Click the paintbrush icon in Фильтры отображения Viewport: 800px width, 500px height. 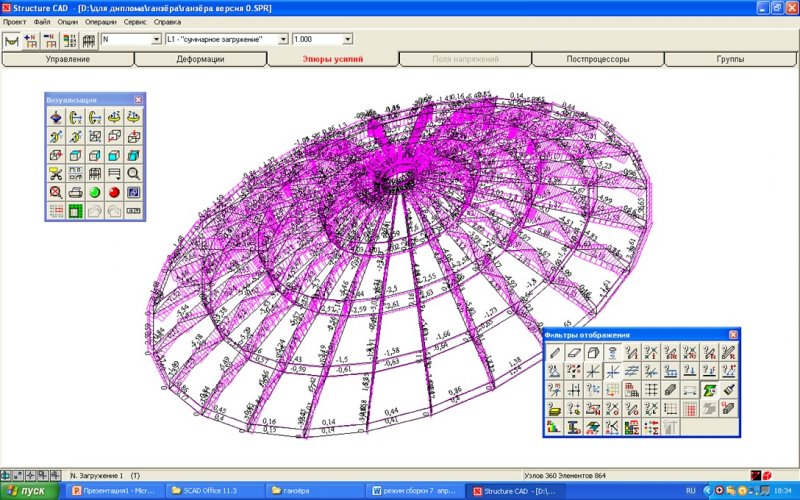(x=728, y=390)
